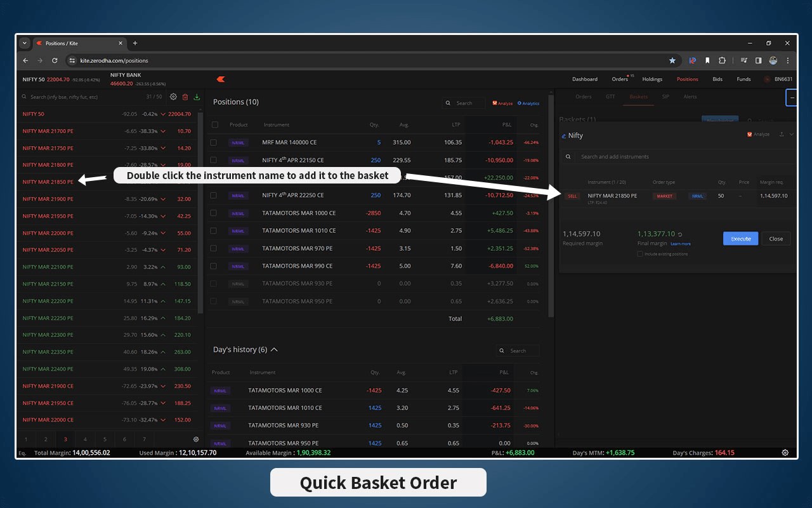Open marketwatch settings gear beside page numbers
This screenshot has height=508, width=812.
[x=196, y=439]
